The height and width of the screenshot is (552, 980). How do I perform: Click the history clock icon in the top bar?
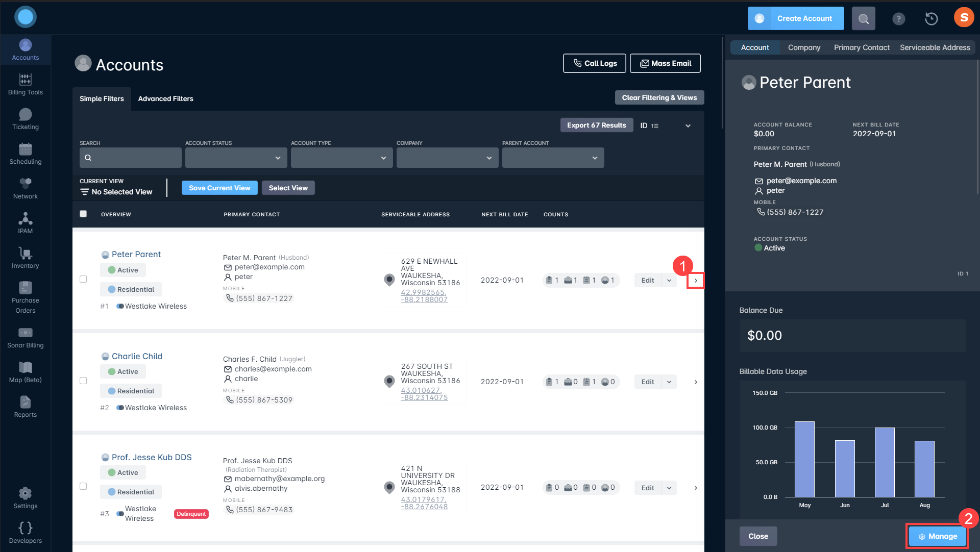931,19
